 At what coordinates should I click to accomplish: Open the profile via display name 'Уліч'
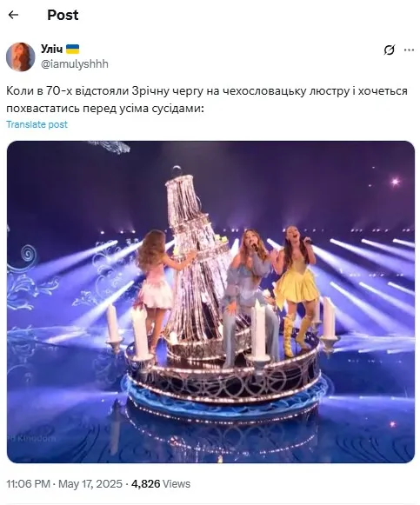tap(52, 49)
